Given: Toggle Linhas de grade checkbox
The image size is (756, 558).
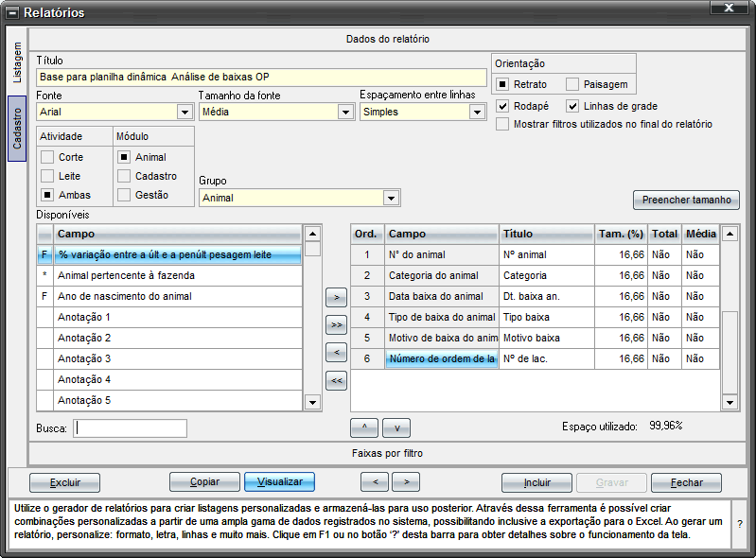Looking at the screenshot, I should pos(572,106).
